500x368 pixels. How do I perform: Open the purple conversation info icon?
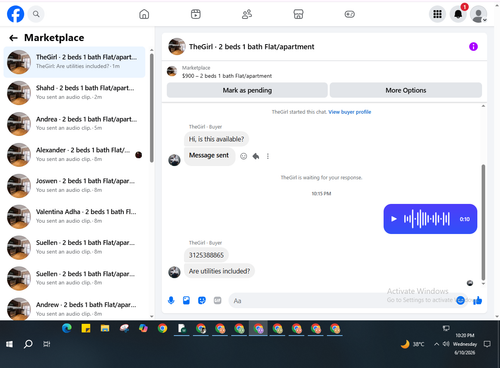473,47
